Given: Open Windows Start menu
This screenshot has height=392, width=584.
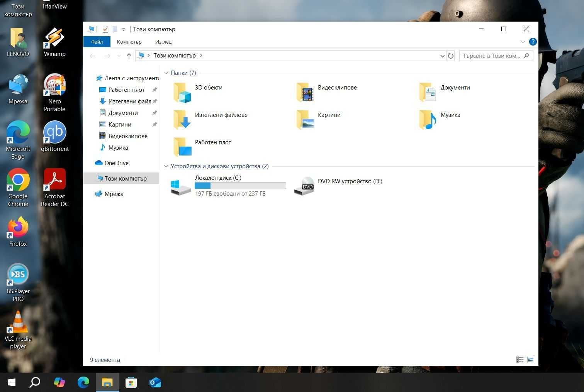Looking at the screenshot, I should 12,382.
